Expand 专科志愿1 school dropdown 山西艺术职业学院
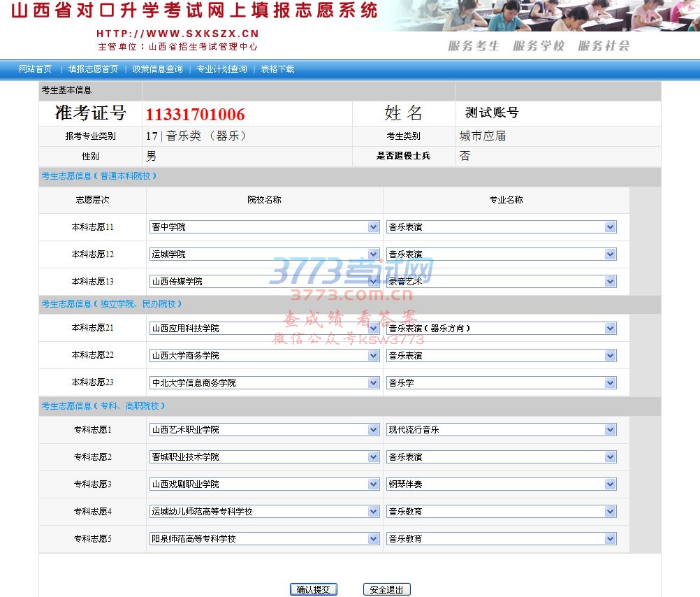The image size is (700, 597). click(264, 430)
